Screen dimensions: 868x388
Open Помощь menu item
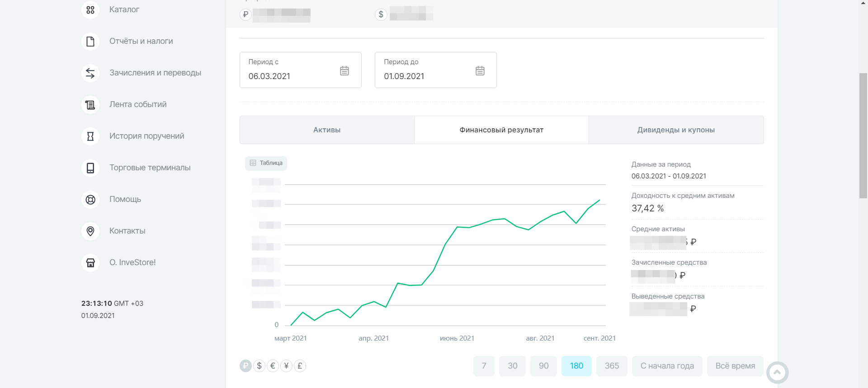[x=125, y=199]
